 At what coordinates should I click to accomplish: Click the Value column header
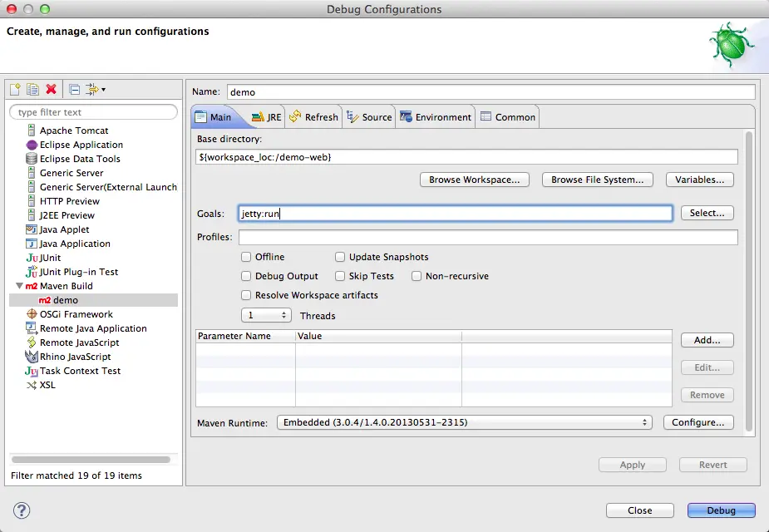click(378, 336)
